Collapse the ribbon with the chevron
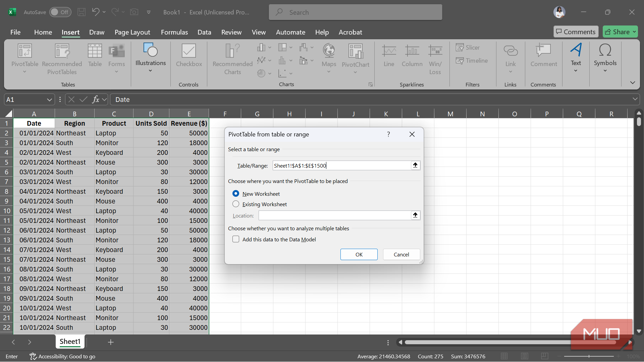This screenshot has height=362, width=644. [633, 83]
